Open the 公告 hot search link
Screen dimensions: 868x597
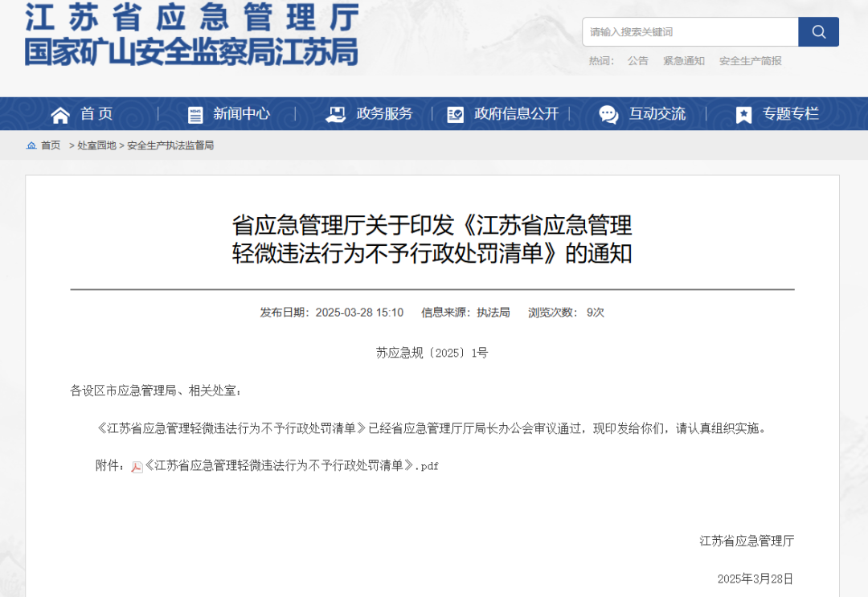[637, 61]
